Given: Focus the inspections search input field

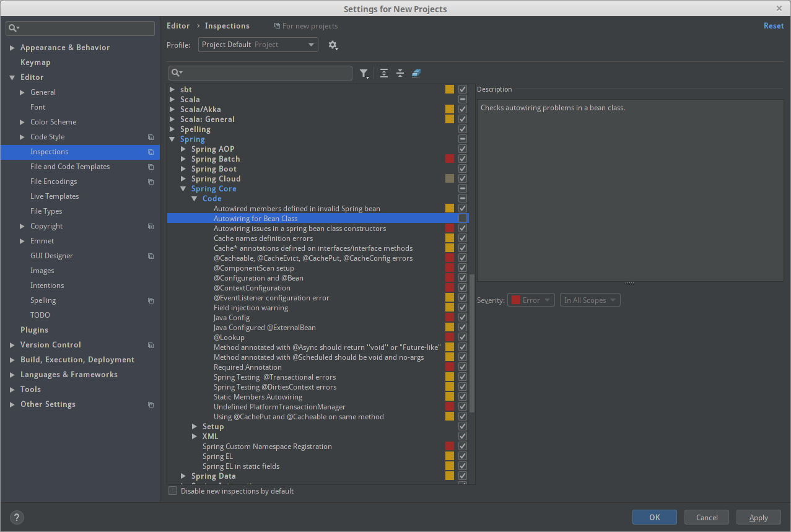Looking at the screenshot, I should pos(260,73).
